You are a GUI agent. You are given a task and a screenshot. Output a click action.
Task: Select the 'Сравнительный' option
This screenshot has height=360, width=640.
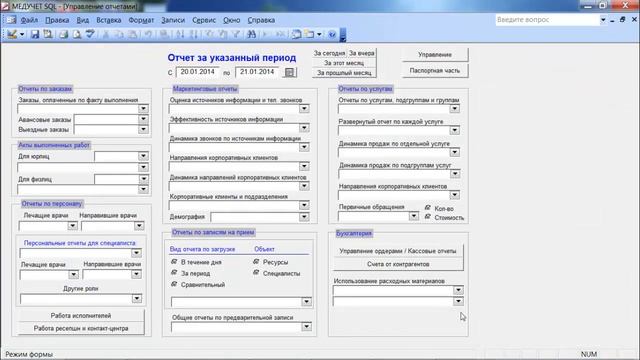(x=174, y=284)
